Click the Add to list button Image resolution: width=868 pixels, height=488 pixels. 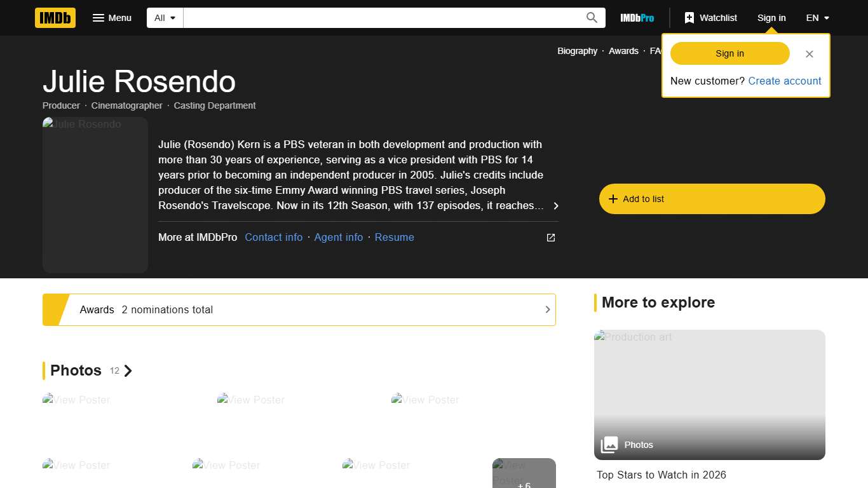[x=712, y=199]
